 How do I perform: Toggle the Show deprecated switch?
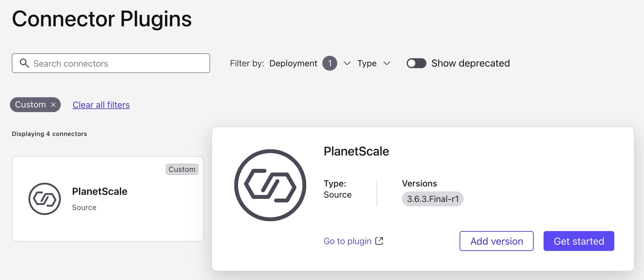point(416,63)
